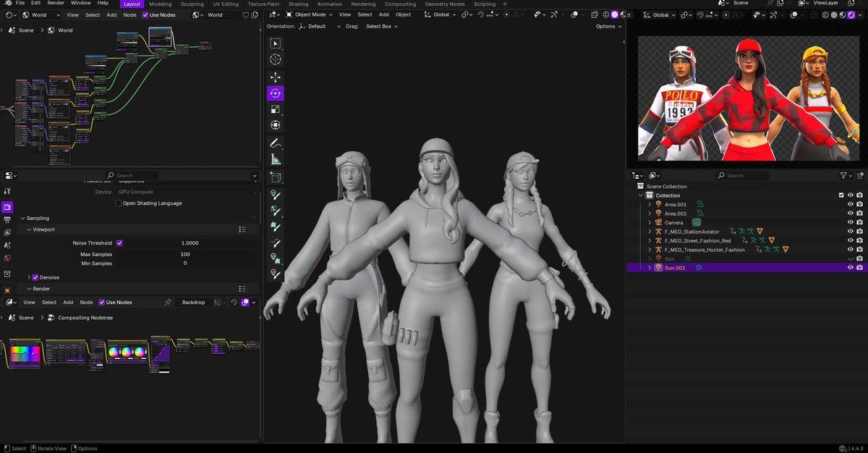
Task: Select the Annotate tool
Action: click(x=275, y=143)
